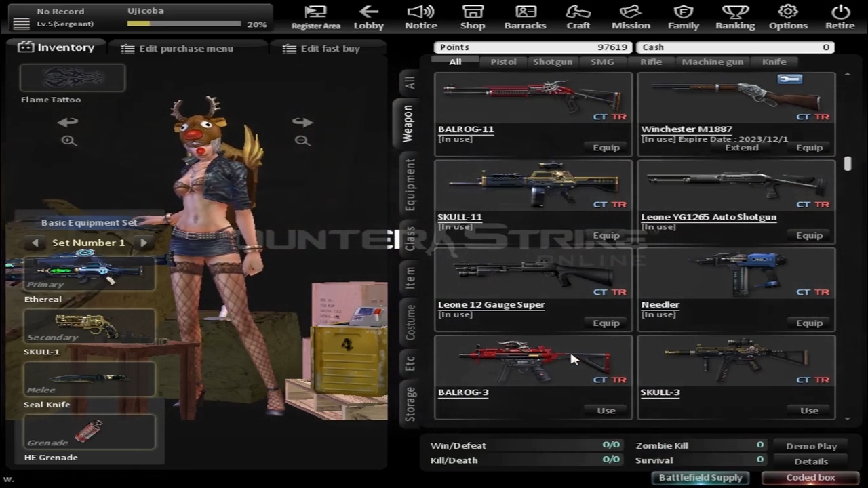Open the Family icon

point(683,18)
